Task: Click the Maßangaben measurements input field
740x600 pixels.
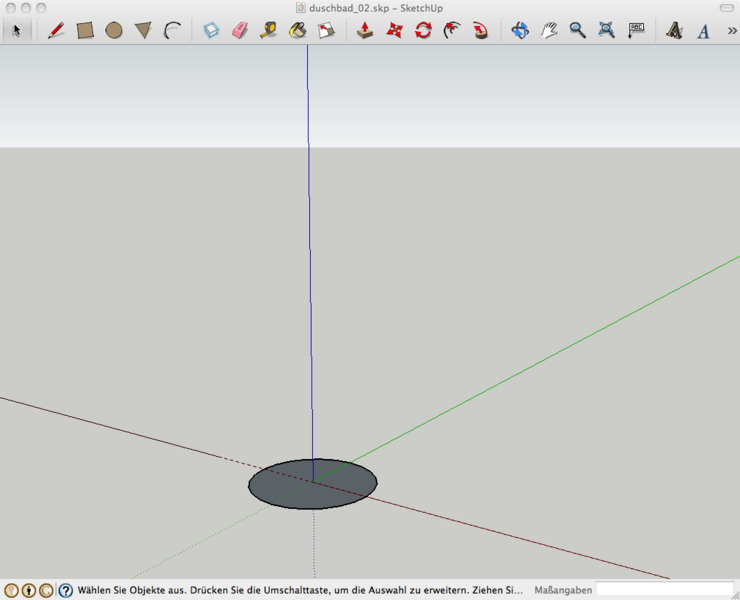Action: [664, 590]
